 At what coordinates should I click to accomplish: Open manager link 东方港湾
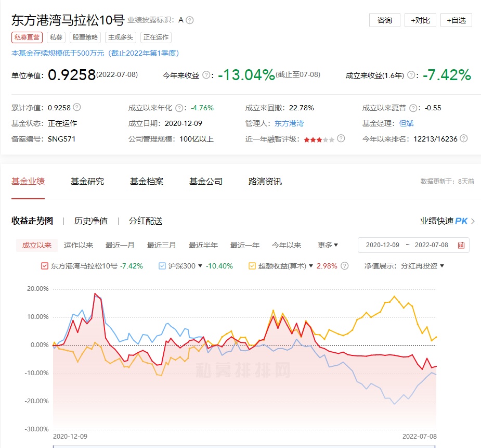[x=289, y=123]
